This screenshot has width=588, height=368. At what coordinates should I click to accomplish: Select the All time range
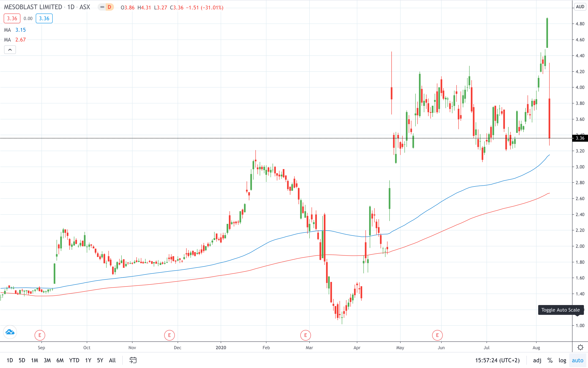click(112, 360)
